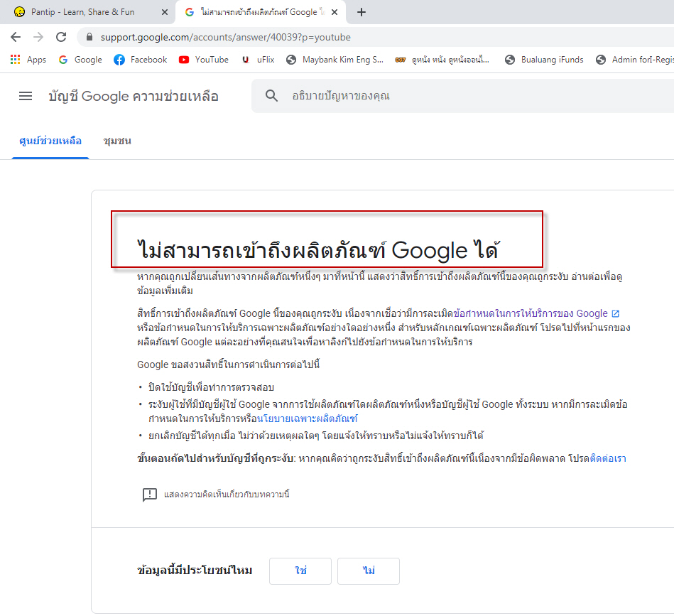The width and height of the screenshot is (674, 616).
Task: Open the uFlix bookmark
Action: click(x=258, y=59)
